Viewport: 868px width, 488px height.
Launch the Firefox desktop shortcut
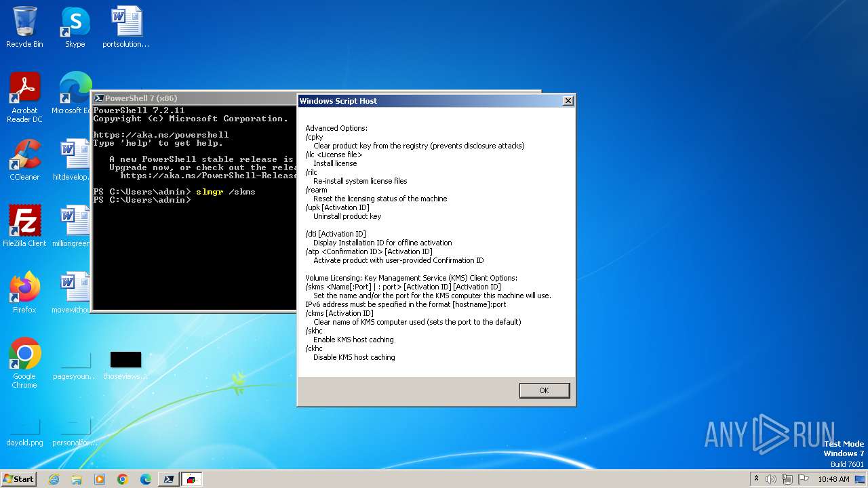24,292
